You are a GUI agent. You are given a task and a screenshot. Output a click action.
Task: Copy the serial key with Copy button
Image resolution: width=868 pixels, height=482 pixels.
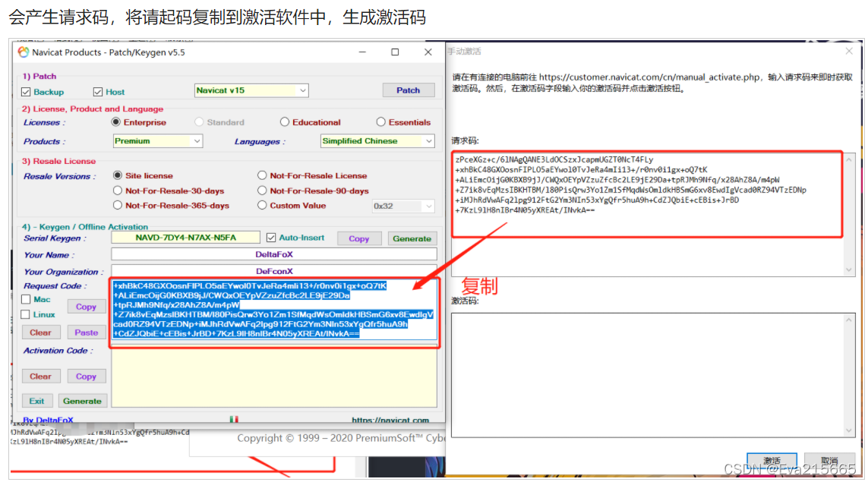pos(358,238)
